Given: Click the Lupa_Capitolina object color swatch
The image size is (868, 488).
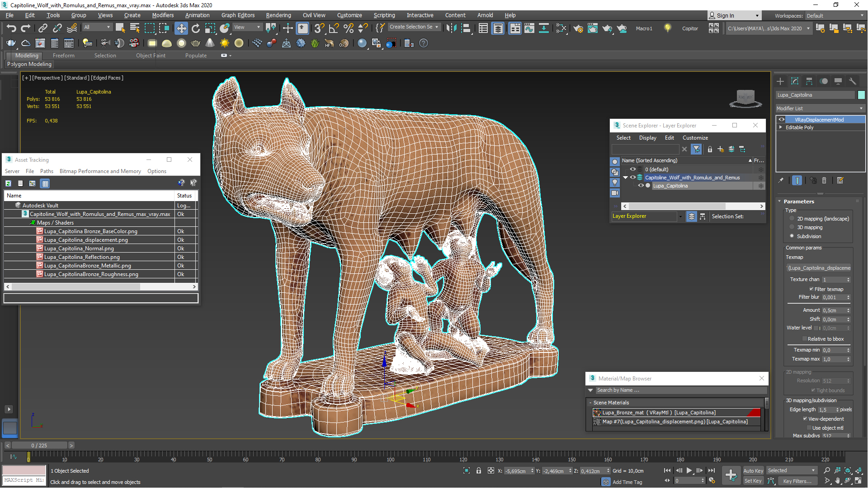Looking at the screenshot, I should (x=861, y=95).
